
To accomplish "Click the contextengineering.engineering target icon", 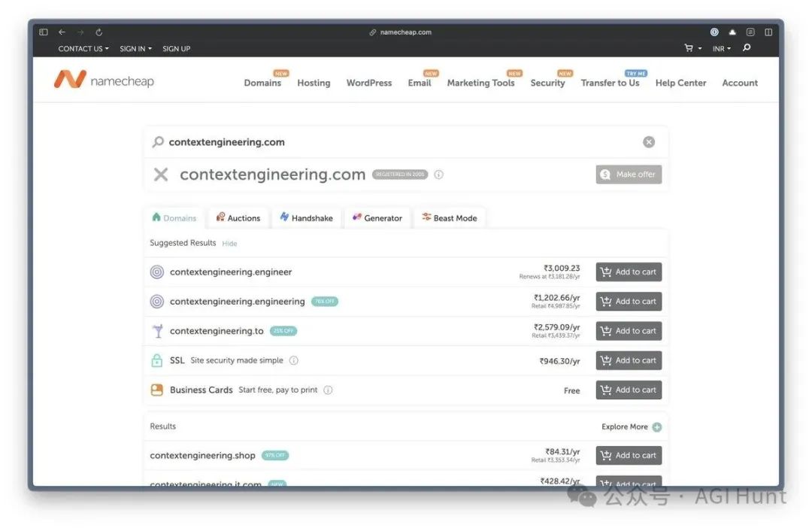I will click(x=157, y=302).
